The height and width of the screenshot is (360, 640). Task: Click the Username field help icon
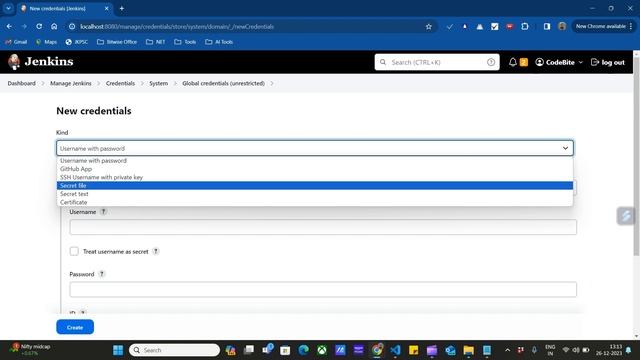point(104,212)
